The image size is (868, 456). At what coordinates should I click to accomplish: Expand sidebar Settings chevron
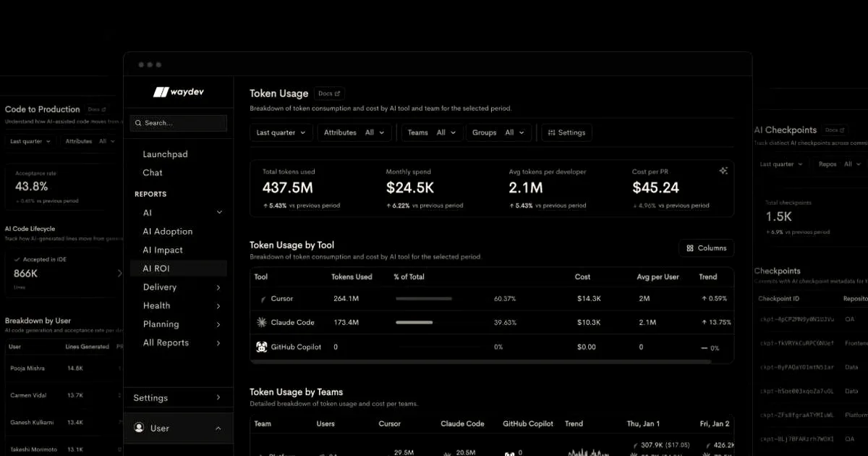[218, 397]
